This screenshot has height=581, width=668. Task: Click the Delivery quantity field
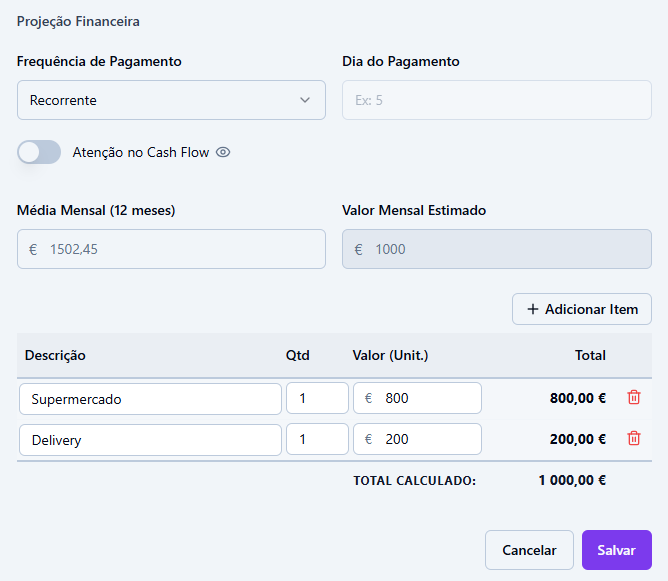coord(316,439)
